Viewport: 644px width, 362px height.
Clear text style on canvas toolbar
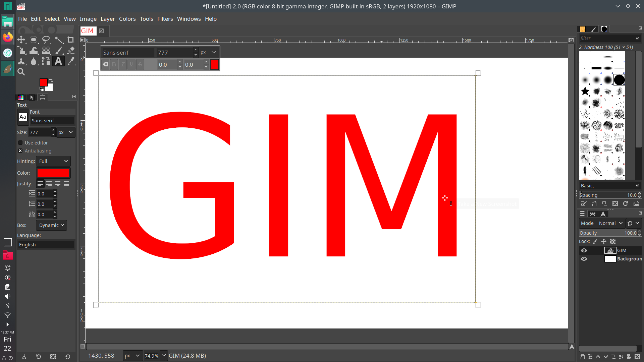pos(105,65)
